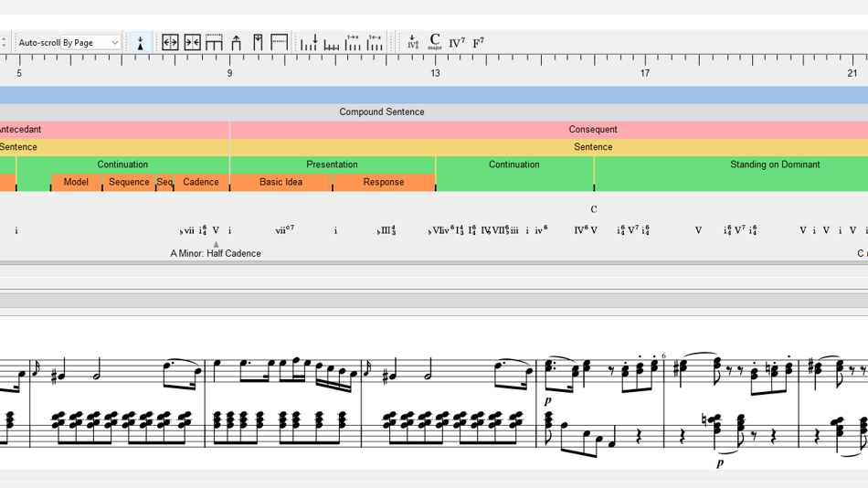Click the down-marker bracket icon

tap(258, 43)
